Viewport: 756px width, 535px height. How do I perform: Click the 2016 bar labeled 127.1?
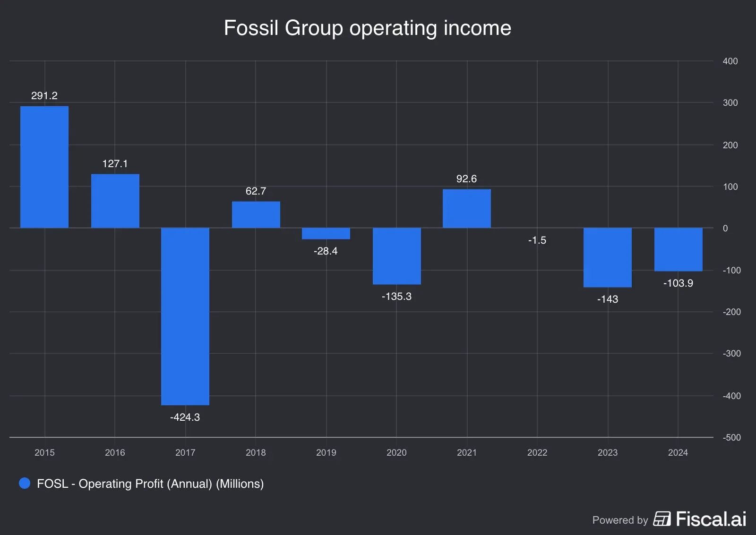coord(115,201)
